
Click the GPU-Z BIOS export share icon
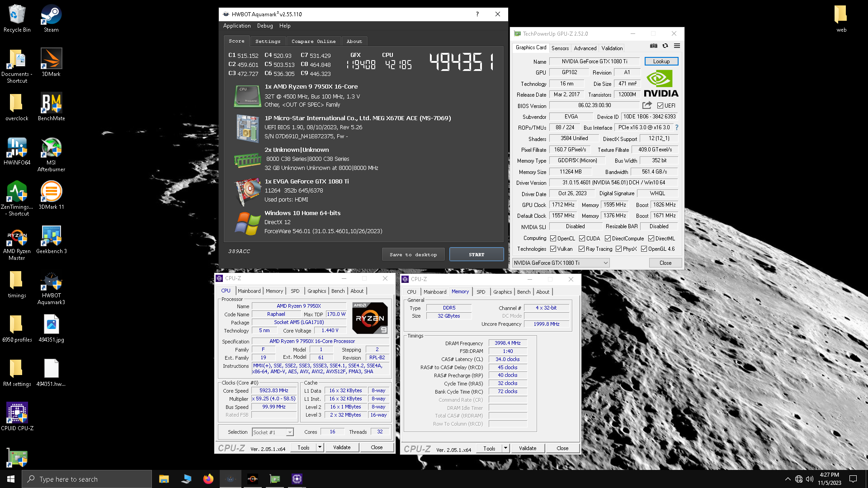click(647, 105)
